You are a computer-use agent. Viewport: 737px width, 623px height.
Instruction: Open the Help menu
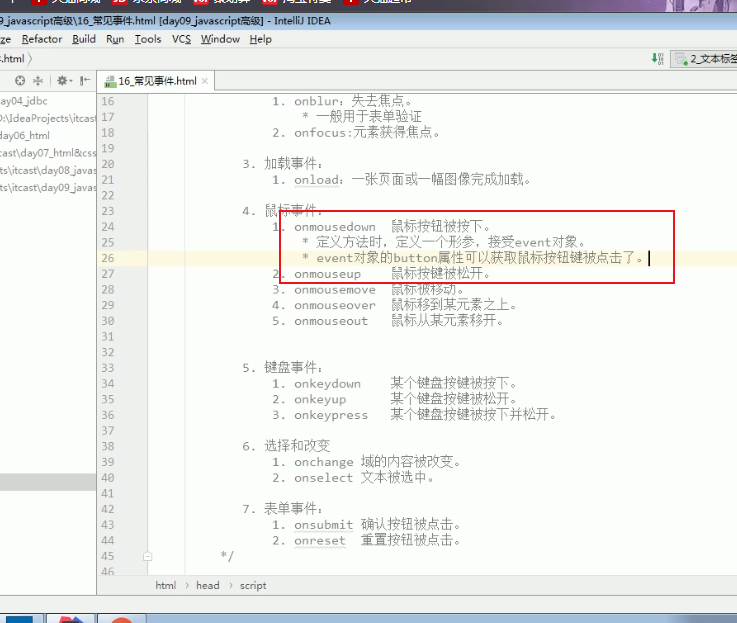click(x=260, y=39)
